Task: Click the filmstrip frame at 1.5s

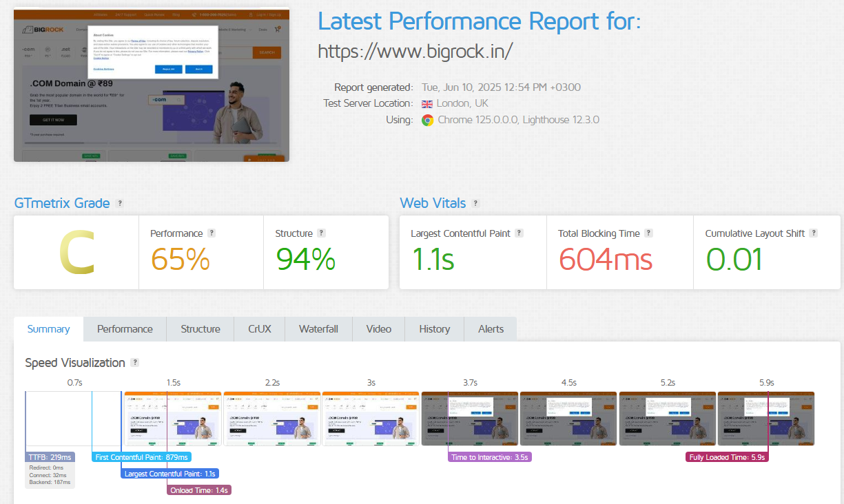Action: point(172,419)
